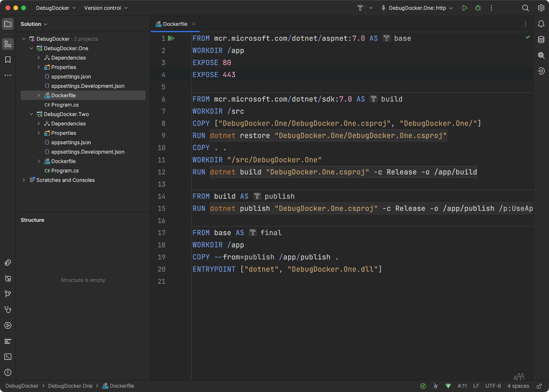
Task: Open the DebugDocker project dropdown
Action: (56, 8)
